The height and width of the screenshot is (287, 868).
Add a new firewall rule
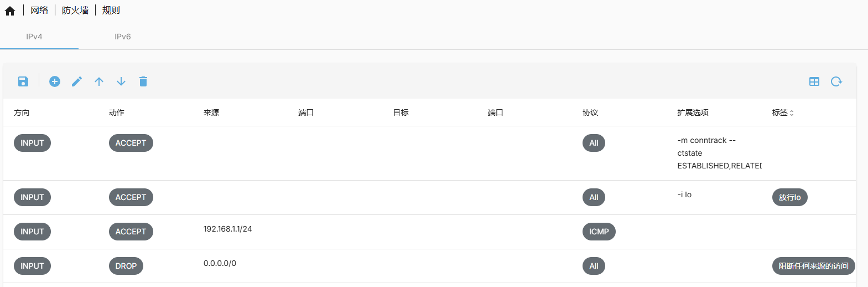(x=55, y=81)
